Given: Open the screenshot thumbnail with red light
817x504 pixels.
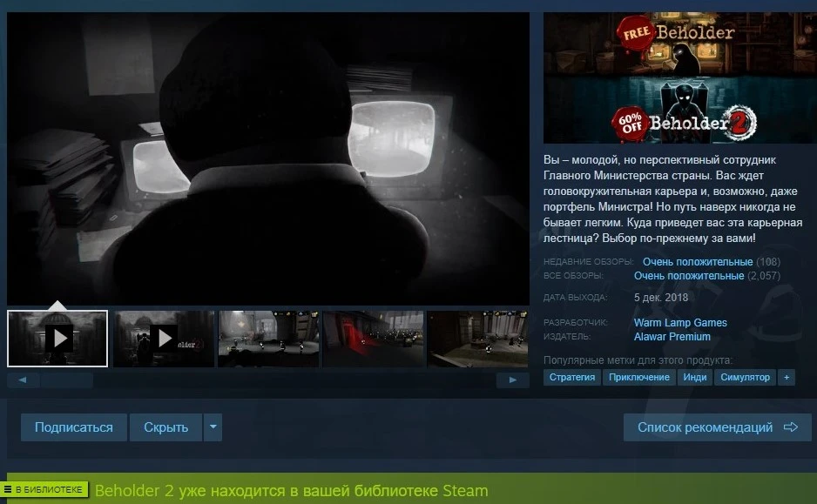Looking at the screenshot, I should 373,339.
